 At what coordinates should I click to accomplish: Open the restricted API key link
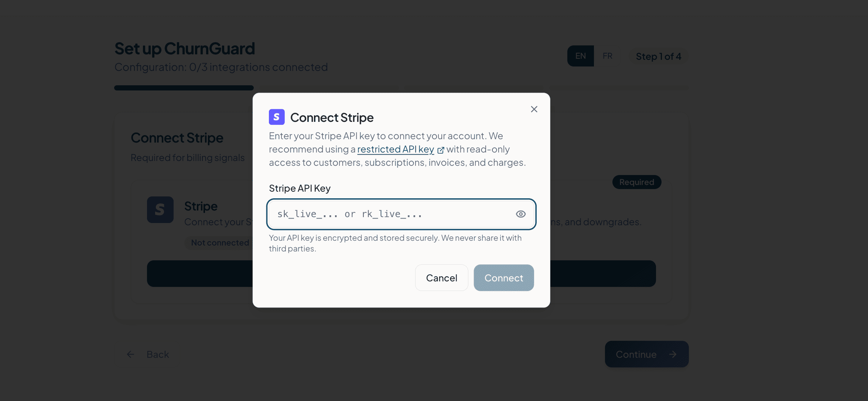coord(396,149)
